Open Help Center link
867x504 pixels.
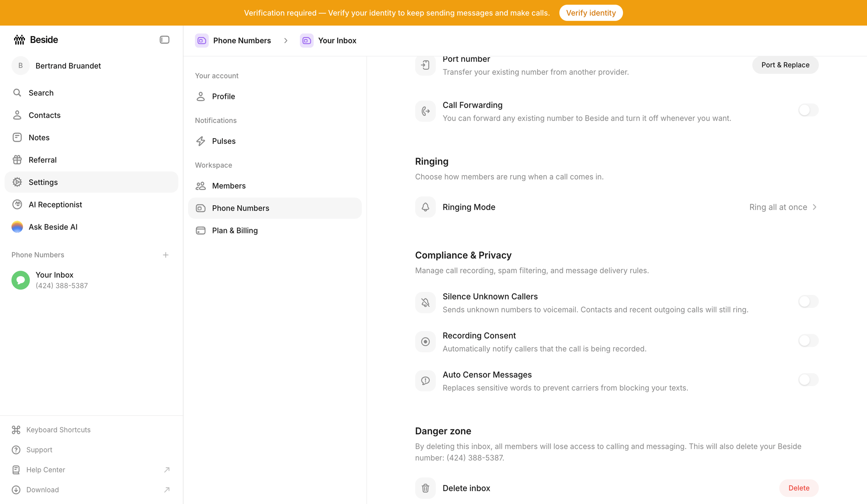click(46, 470)
